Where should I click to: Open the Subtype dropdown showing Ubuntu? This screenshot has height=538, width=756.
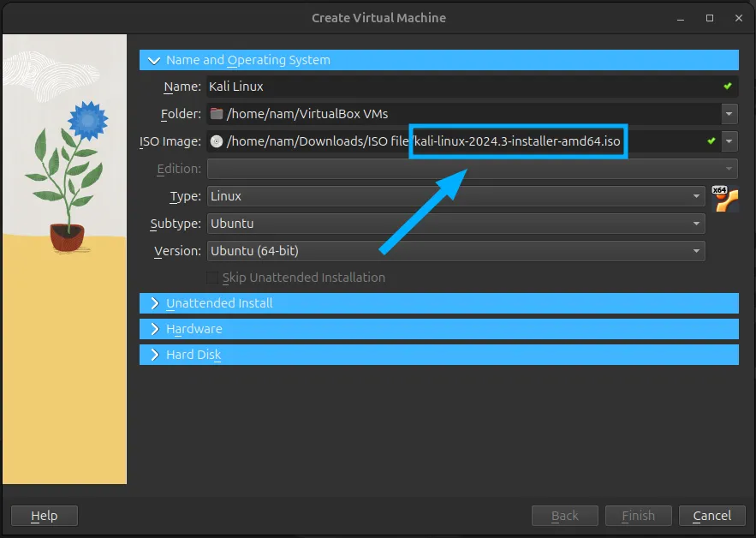(x=456, y=224)
